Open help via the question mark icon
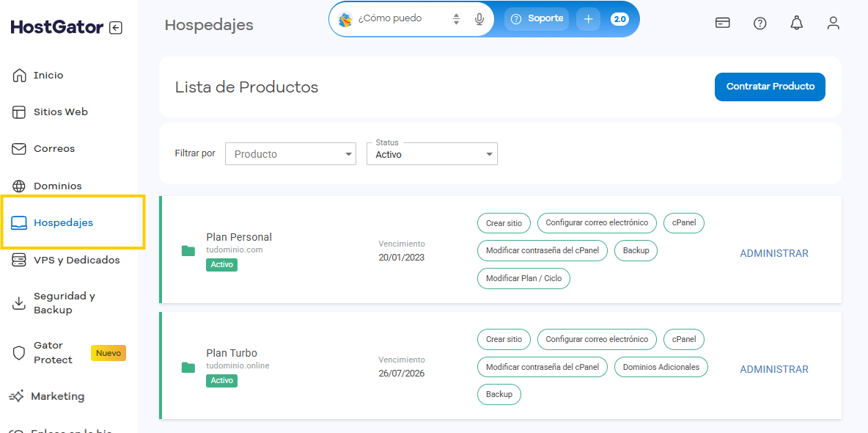Screen dimensions: 868x433 pos(760,23)
